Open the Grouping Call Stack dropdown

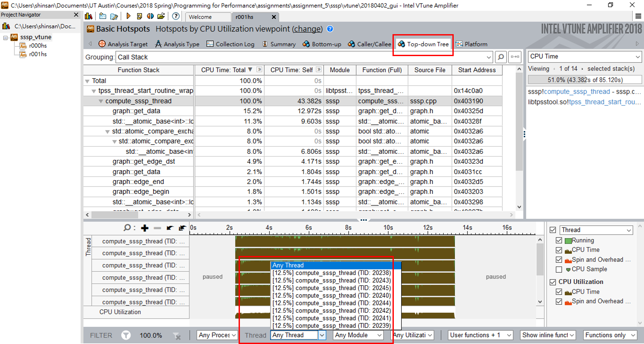[x=304, y=57]
